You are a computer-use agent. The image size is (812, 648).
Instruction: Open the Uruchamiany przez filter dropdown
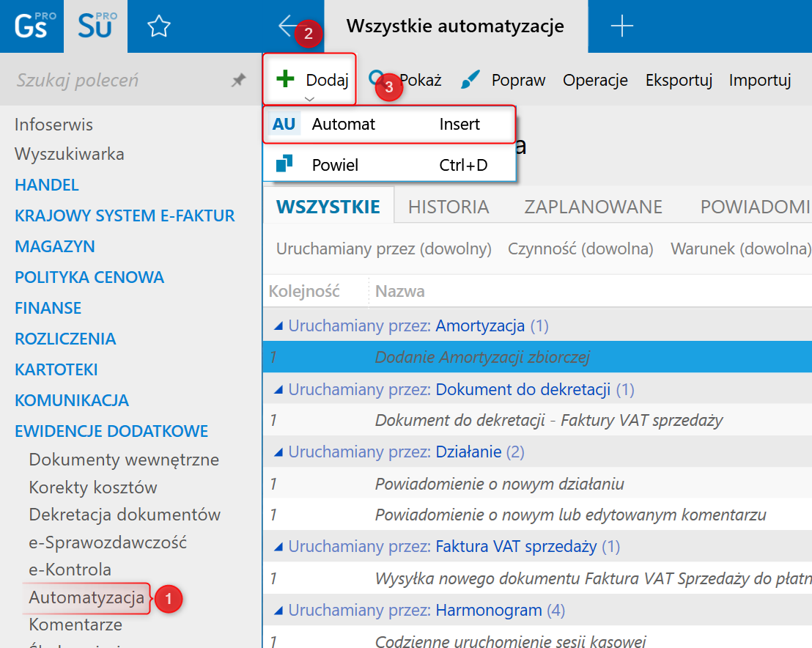point(383,249)
